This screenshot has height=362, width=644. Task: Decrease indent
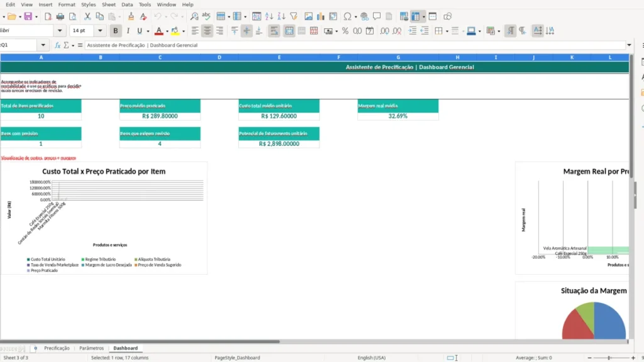pyautogui.click(x=425, y=31)
